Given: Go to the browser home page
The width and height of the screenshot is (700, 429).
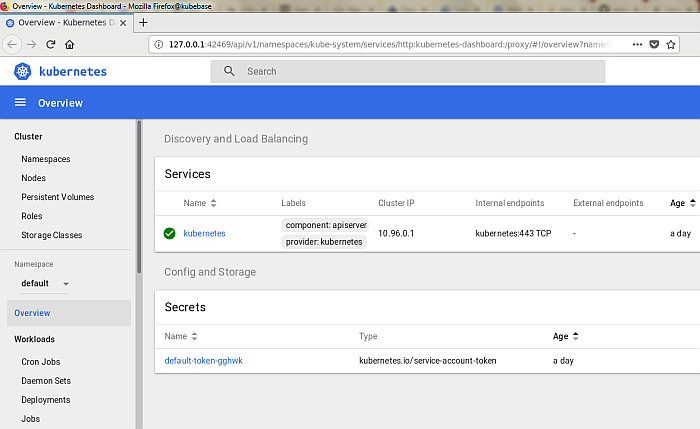Looking at the screenshot, I should coord(70,45).
